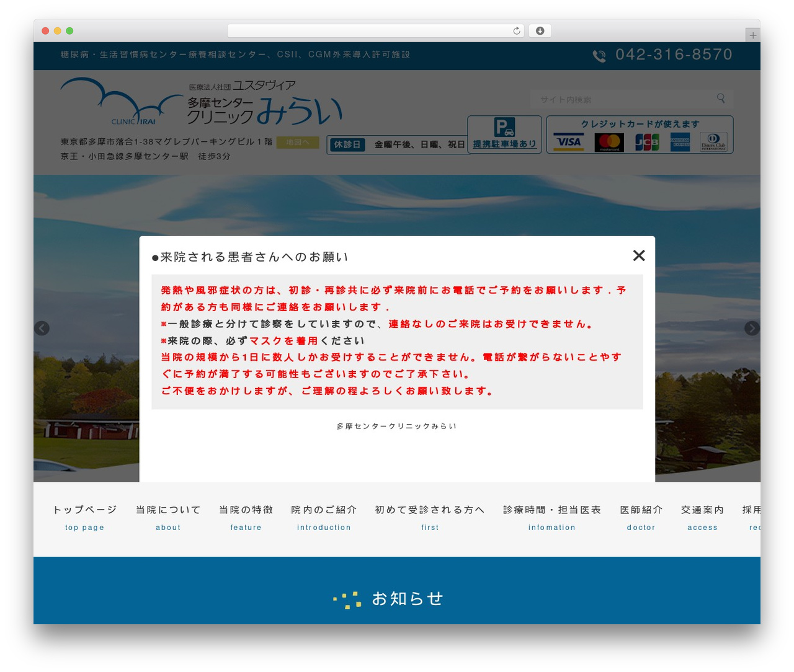
Task: Click the JCB card logo
Action: coord(646,142)
